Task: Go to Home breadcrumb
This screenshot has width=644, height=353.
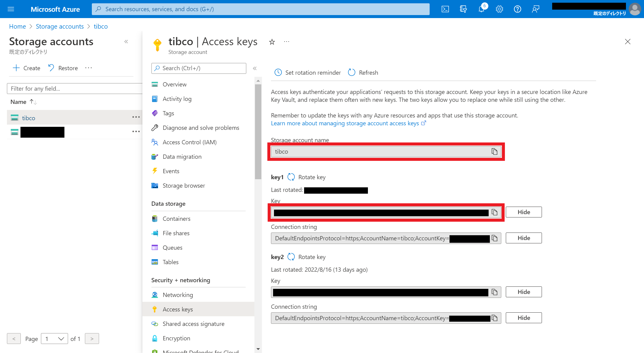Action: [17, 27]
